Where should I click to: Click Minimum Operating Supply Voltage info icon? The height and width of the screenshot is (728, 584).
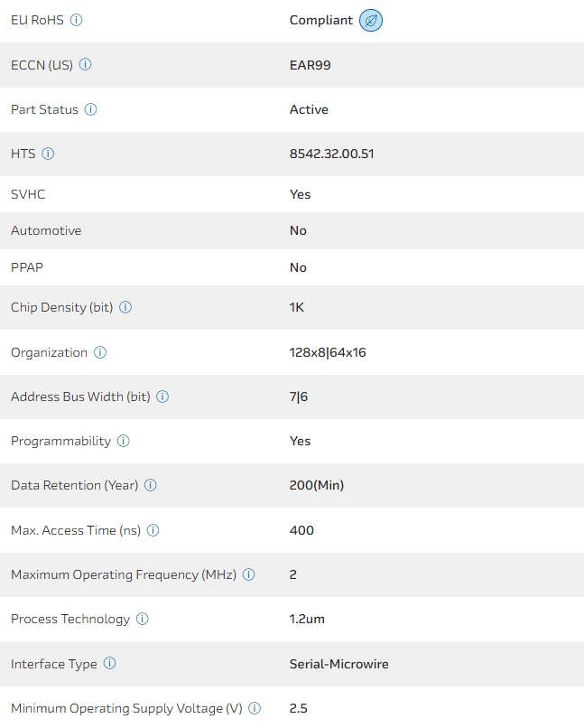pos(255,708)
